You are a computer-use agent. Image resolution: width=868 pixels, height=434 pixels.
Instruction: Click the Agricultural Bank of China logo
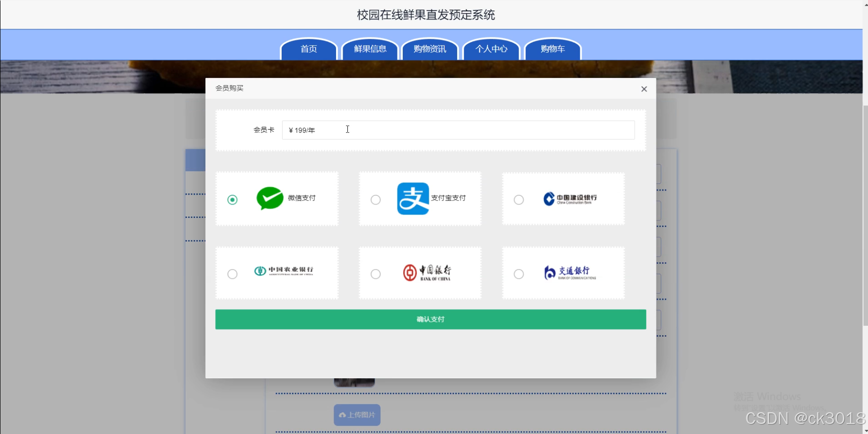click(283, 271)
